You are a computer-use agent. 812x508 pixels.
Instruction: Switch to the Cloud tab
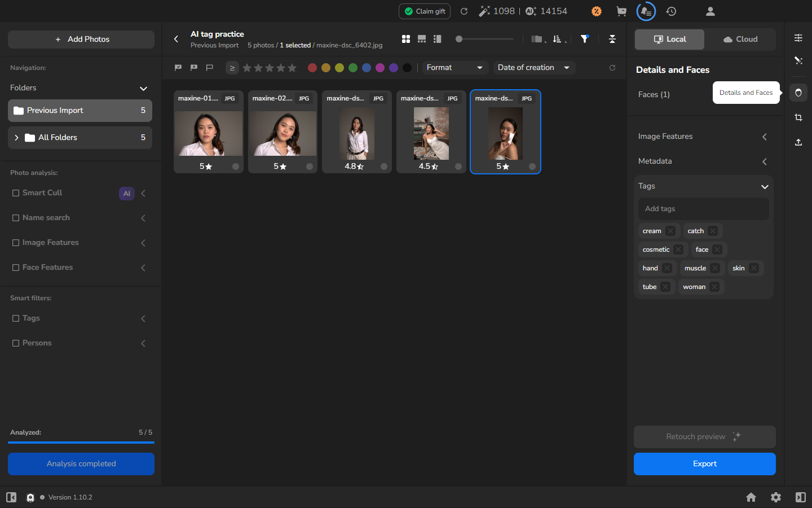tap(740, 40)
